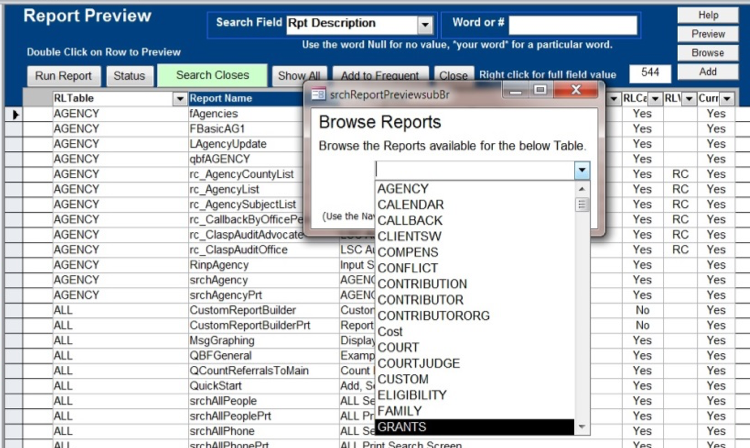750x448 pixels.
Task: Pick COURT in the dropdown list
Action: 398,347
